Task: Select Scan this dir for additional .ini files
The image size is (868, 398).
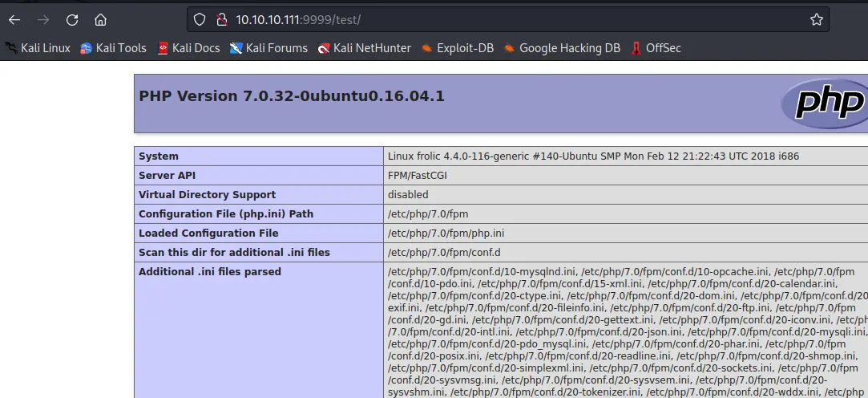Action: pos(234,253)
